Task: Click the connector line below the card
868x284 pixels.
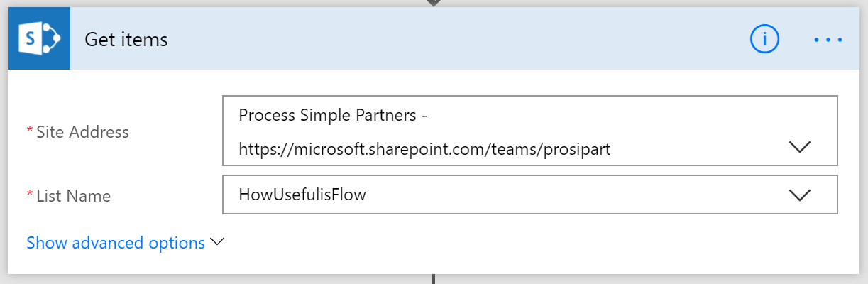Action: (x=434, y=279)
